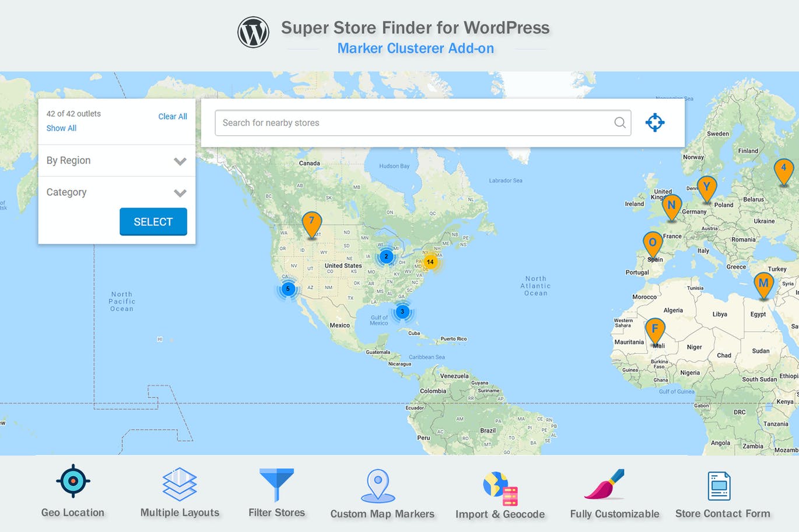Click the 'United States' map label
Screen dimensions: 799x532
click(343, 266)
